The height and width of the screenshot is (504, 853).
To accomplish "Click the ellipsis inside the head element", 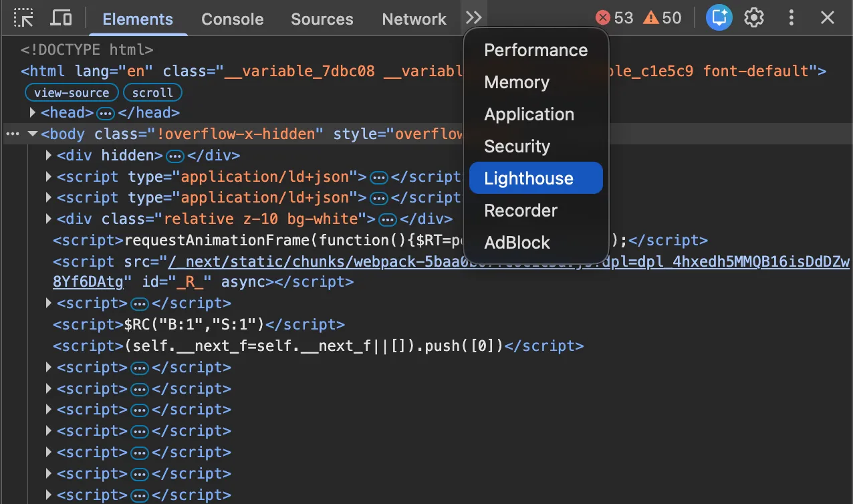I will tap(106, 113).
